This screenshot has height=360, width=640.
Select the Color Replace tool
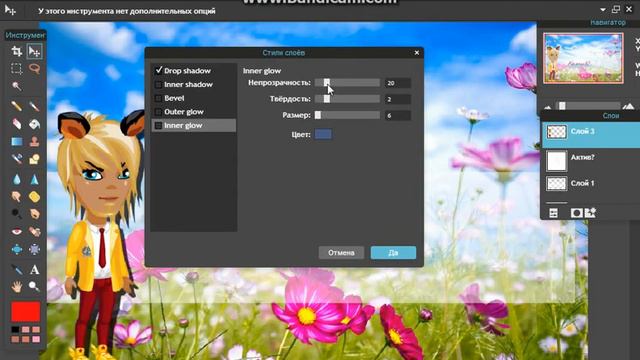17,159
